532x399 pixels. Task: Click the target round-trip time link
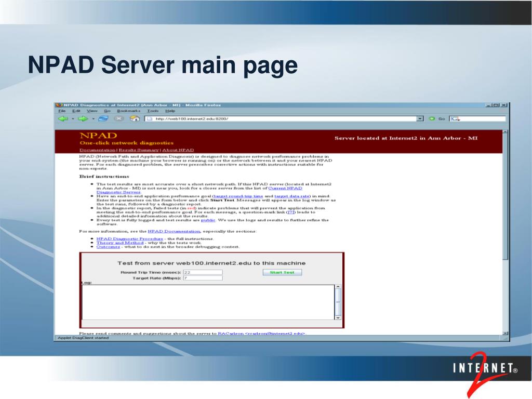[x=238, y=196]
